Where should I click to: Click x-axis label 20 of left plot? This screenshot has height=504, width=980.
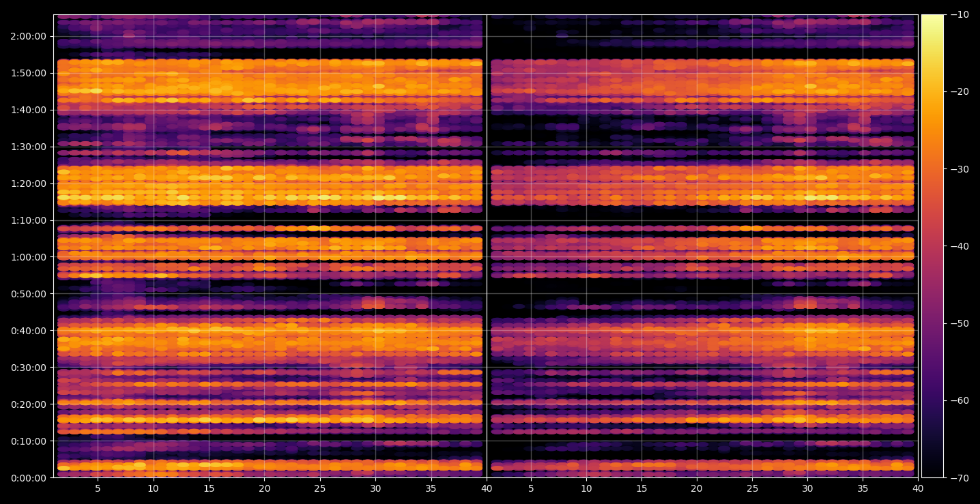coord(264,489)
